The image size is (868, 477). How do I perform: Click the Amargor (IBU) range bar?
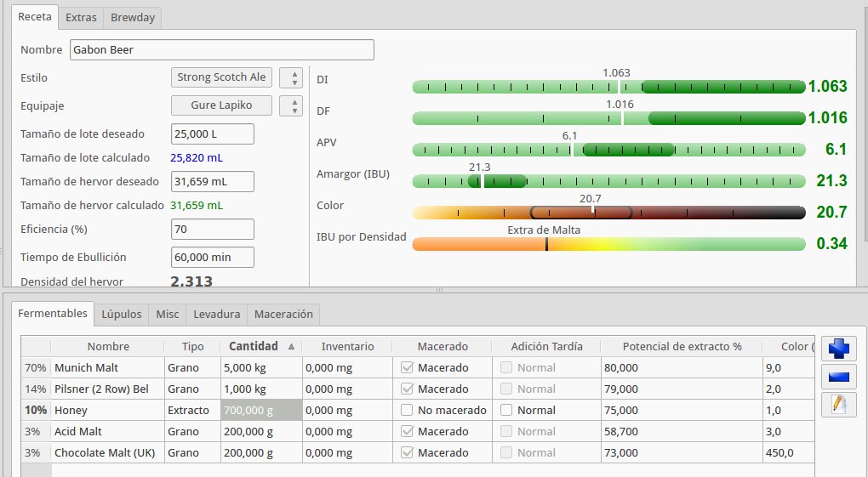[x=608, y=181]
